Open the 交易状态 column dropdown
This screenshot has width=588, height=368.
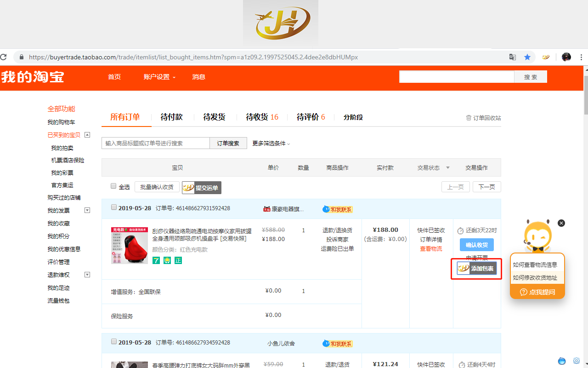(448, 168)
